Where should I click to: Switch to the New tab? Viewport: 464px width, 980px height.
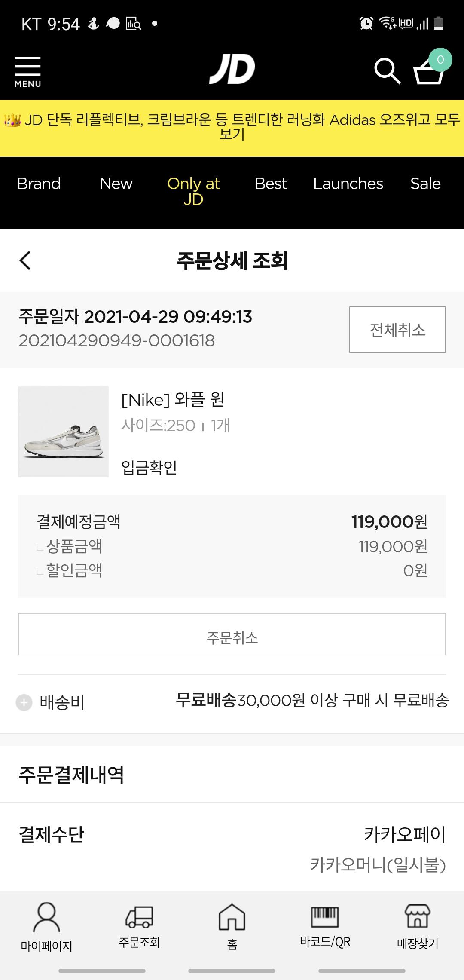point(116,184)
